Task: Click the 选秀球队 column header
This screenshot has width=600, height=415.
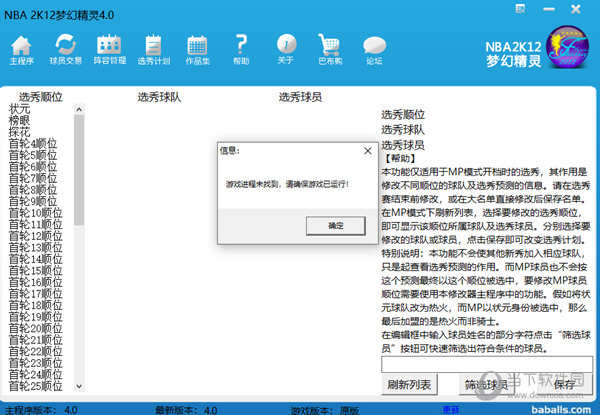Action: (x=159, y=97)
